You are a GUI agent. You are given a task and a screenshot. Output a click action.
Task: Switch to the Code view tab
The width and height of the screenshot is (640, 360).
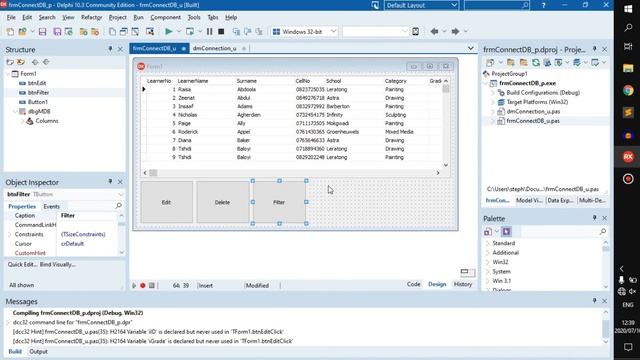click(x=413, y=284)
